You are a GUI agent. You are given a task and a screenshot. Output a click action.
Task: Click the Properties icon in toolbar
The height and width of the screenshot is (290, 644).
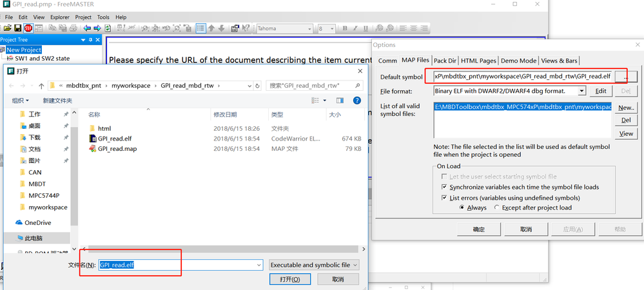click(x=235, y=28)
